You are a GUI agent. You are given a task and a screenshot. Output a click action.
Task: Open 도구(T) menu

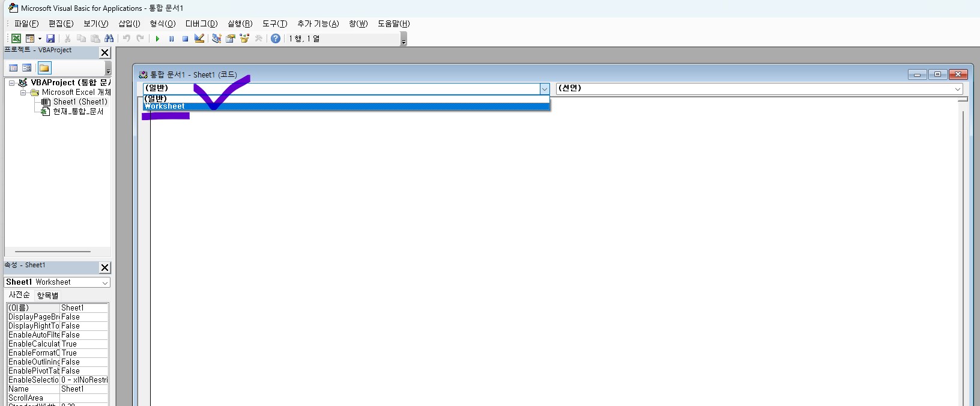[x=275, y=23]
